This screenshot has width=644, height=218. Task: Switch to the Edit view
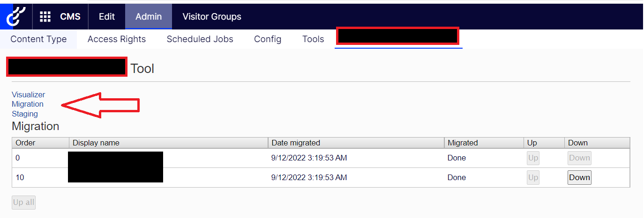[x=107, y=17]
